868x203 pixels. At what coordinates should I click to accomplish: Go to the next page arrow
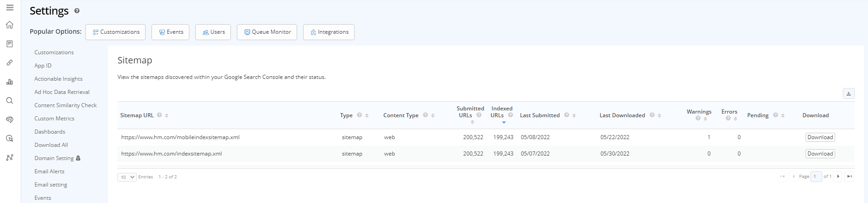[838, 177]
